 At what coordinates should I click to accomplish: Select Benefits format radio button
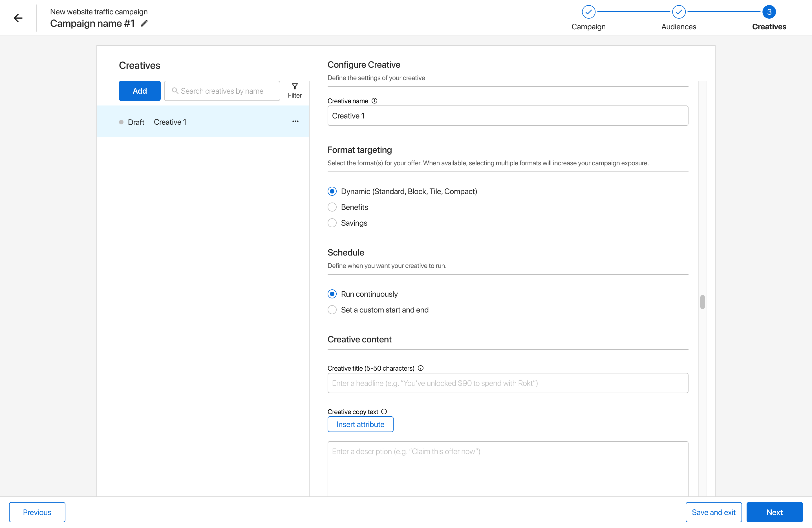pyautogui.click(x=332, y=207)
